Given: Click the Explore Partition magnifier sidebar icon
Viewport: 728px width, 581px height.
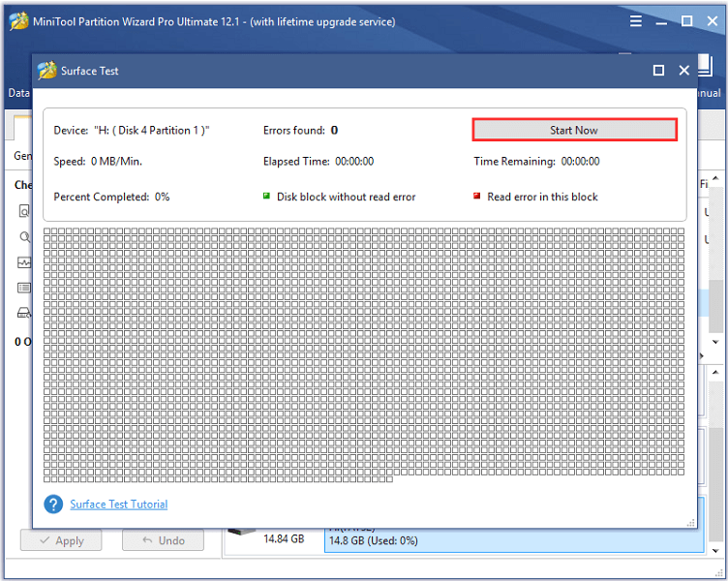Looking at the screenshot, I should [x=24, y=237].
